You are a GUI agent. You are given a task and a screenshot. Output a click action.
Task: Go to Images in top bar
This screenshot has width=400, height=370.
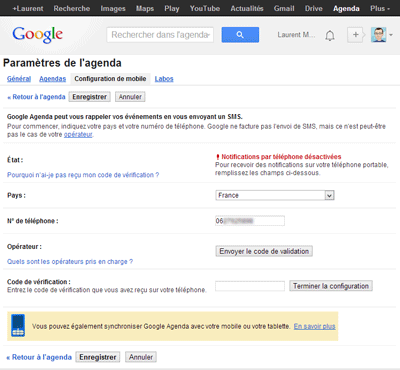pyautogui.click(x=113, y=8)
